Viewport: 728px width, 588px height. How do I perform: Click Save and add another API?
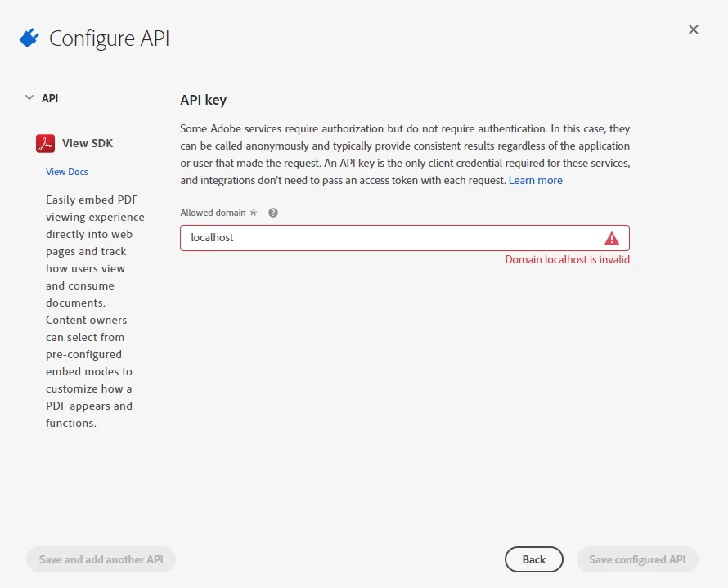(x=101, y=559)
